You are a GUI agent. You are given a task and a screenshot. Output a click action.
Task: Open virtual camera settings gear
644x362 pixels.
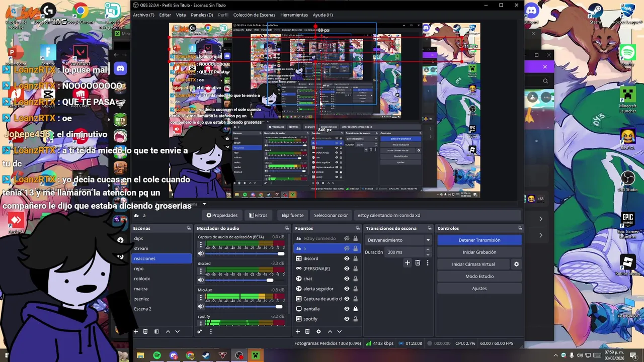(516, 264)
